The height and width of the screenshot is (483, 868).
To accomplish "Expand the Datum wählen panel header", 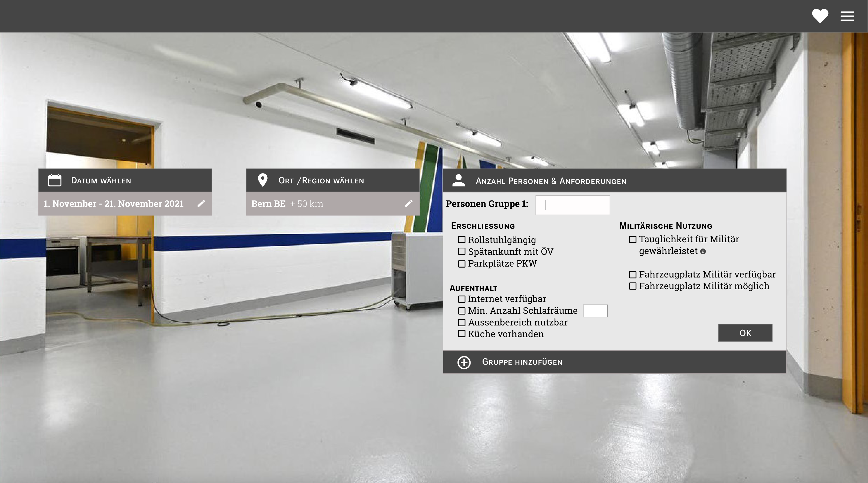I will (125, 180).
